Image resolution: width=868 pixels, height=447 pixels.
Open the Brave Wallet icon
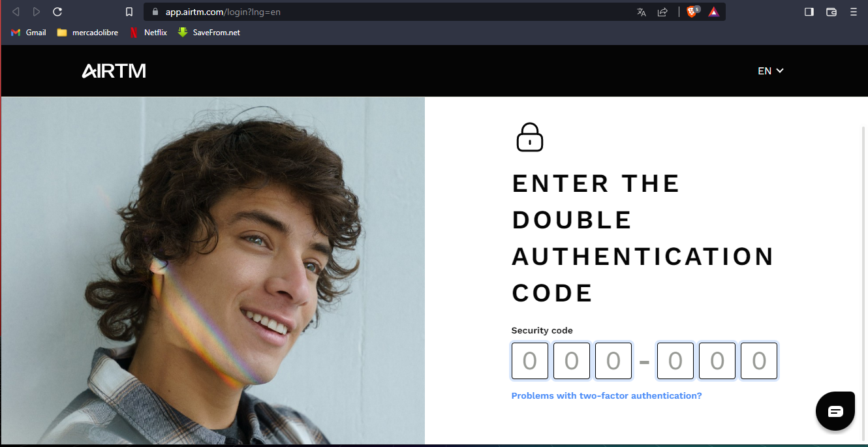coord(831,12)
